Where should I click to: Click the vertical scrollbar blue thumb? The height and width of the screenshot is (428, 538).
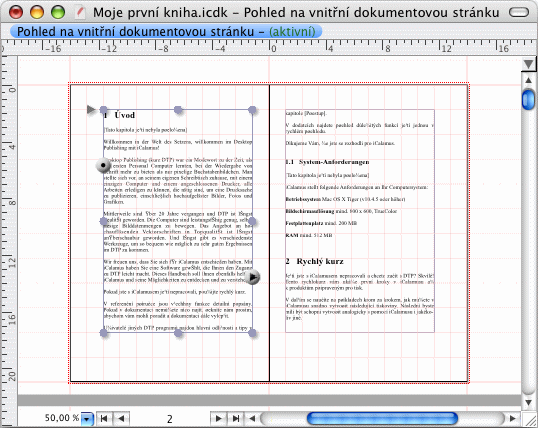(x=528, y=99)
